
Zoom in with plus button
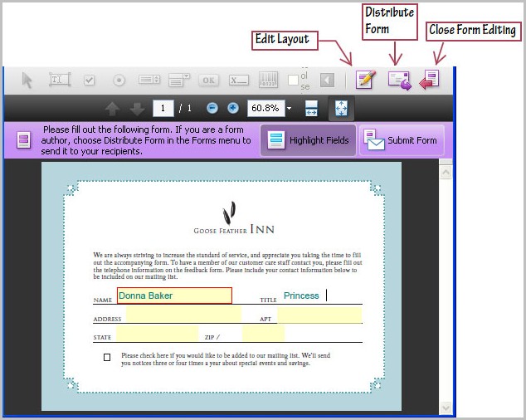(x=233, y=108)
